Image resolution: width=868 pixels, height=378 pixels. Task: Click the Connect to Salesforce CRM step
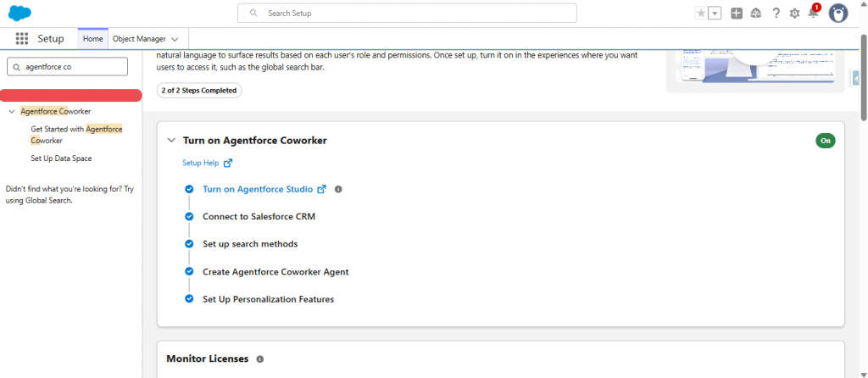pyautogui.click(x=259, y=216)
